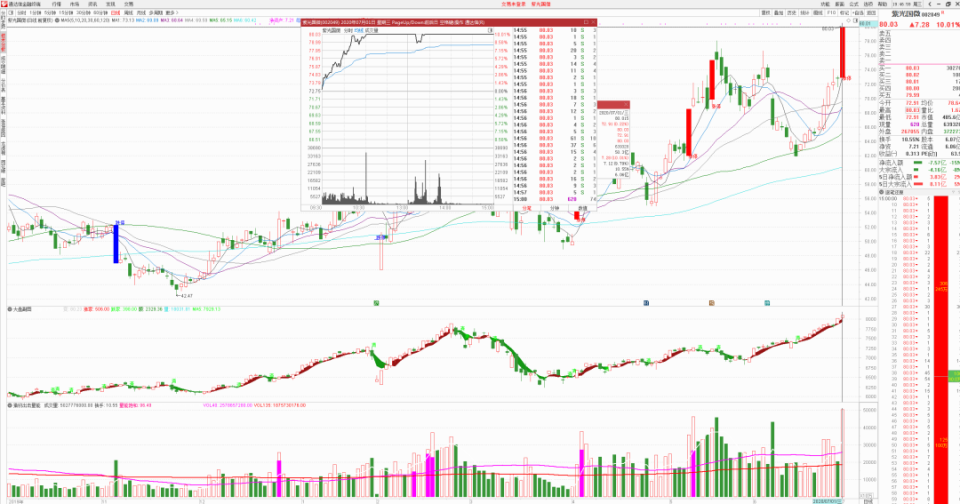Select the 日线 daily period
This screenshot has height=504, width=960.
(116, 13)
